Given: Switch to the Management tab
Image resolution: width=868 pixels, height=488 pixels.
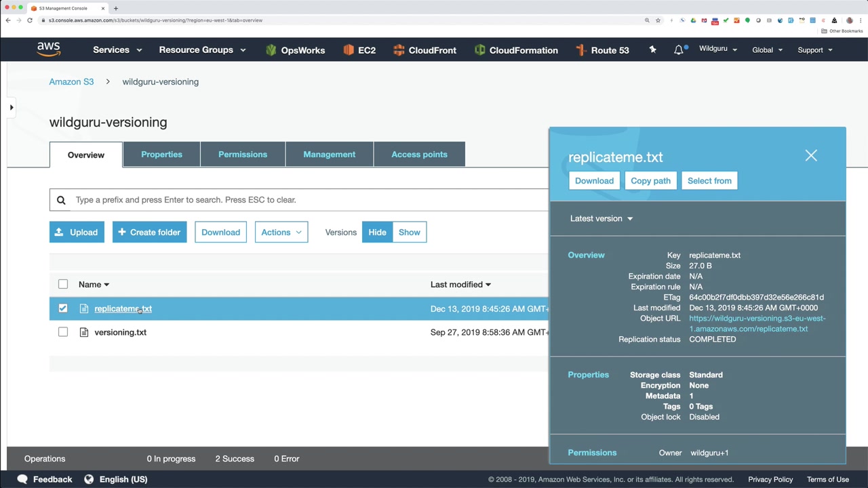Looking at the screenshot, I should pyautogui.click(x=330, y=155).
